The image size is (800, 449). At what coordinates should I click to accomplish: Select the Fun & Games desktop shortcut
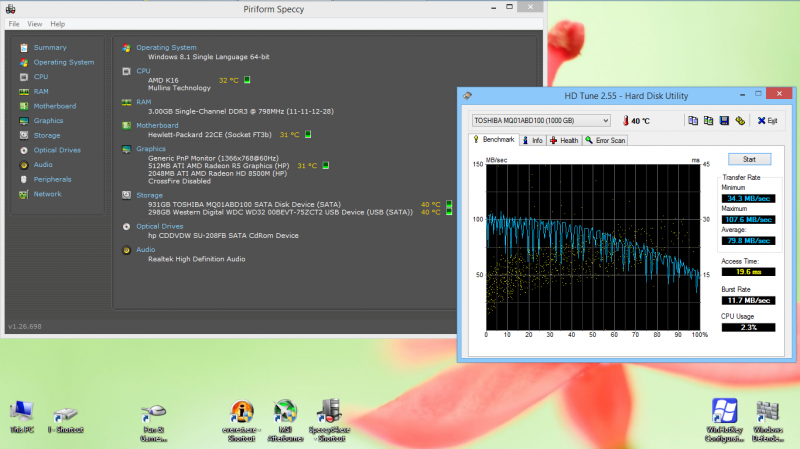153,422
